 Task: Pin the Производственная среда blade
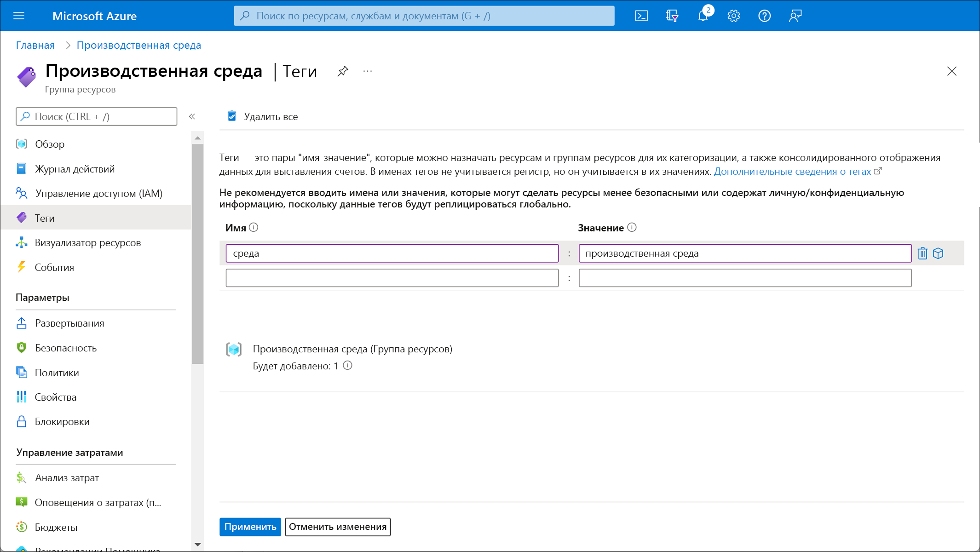click(343, 71)
